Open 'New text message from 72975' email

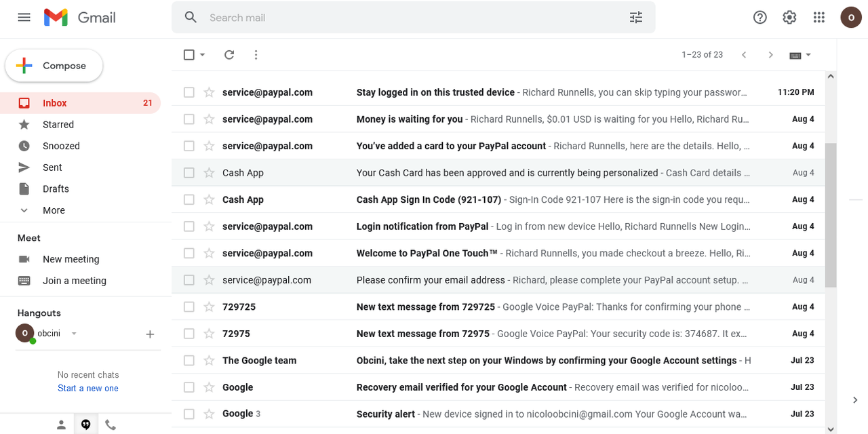498,334
